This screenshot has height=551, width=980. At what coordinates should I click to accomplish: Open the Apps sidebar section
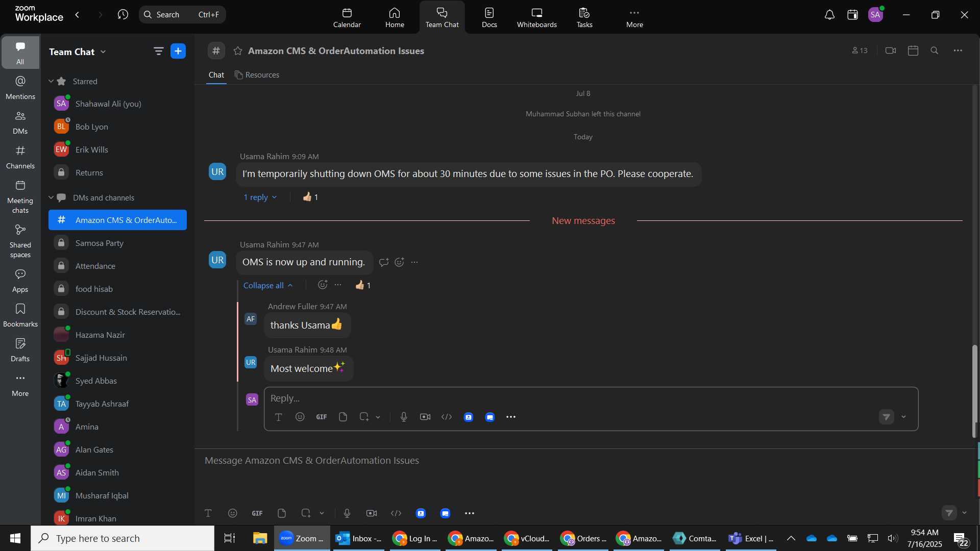[20, 281]
